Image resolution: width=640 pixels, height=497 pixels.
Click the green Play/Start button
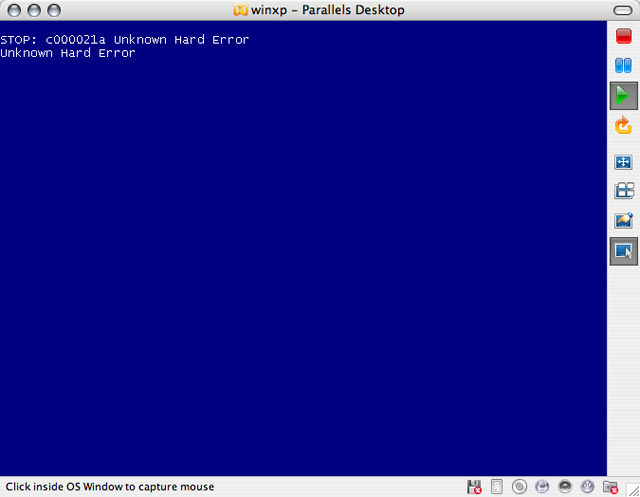(x=623, y=96)
